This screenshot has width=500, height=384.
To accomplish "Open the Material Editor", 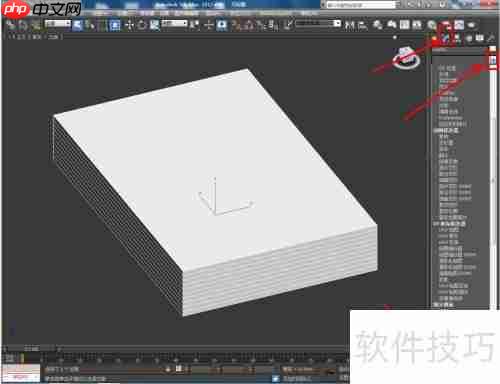I will (x=432, y=25).
